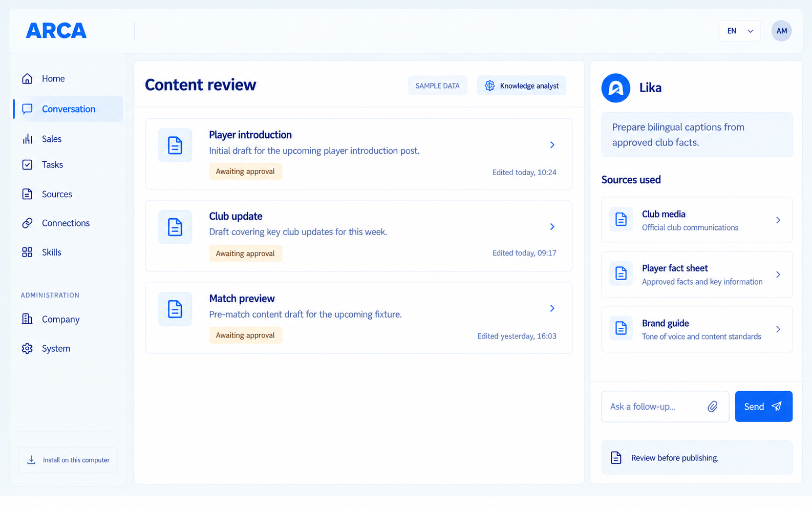Screen dimensions: 812x508
Task: Click the Sales bar chart icon
Action: click(27, 139)
